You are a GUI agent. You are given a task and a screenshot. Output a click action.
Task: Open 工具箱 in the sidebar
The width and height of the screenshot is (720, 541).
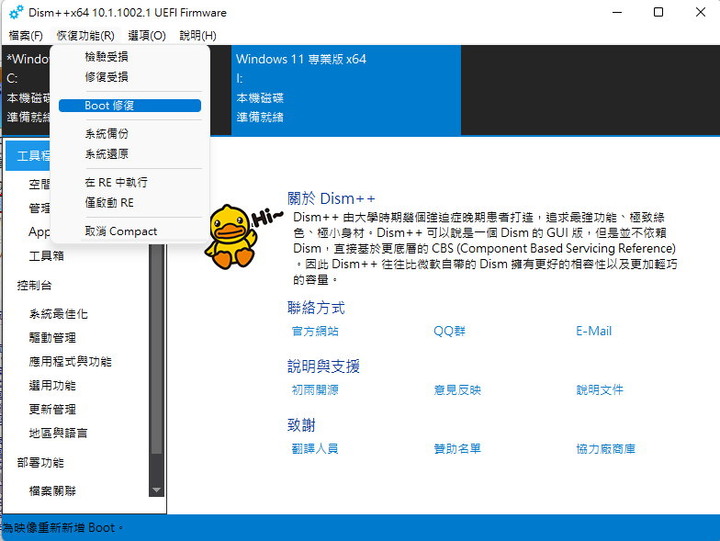pyautogui.click(x=46, y=256)
